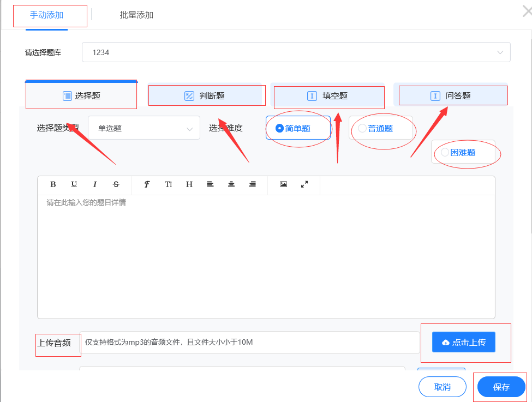Choose the 普通题 difficulty option
The width and height of the screenshot is (532, 402).
362,128
